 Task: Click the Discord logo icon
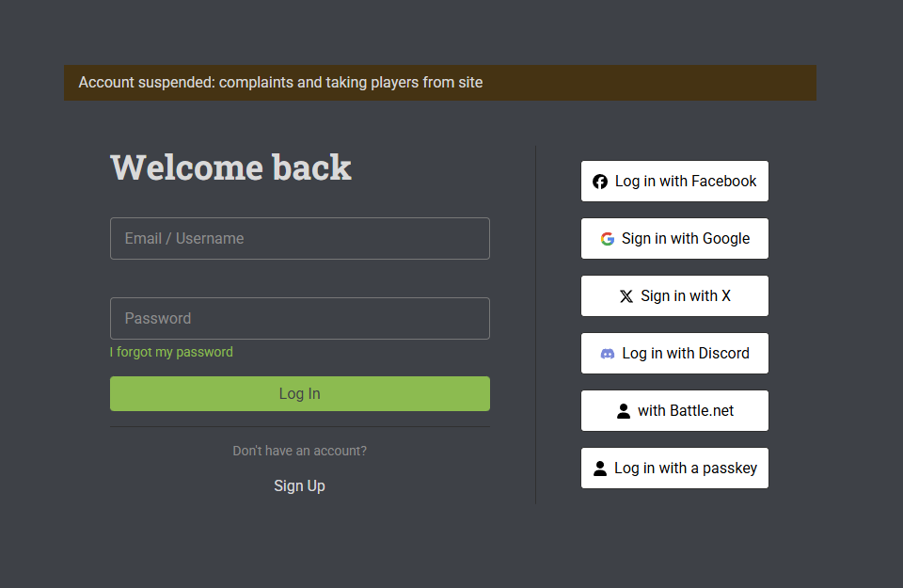pos(608,354)
